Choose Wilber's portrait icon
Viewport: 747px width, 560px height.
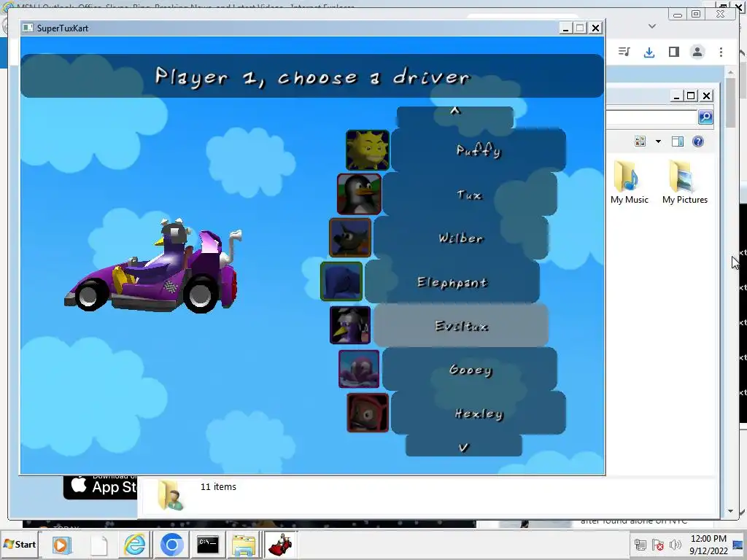(x=349, y=238)
